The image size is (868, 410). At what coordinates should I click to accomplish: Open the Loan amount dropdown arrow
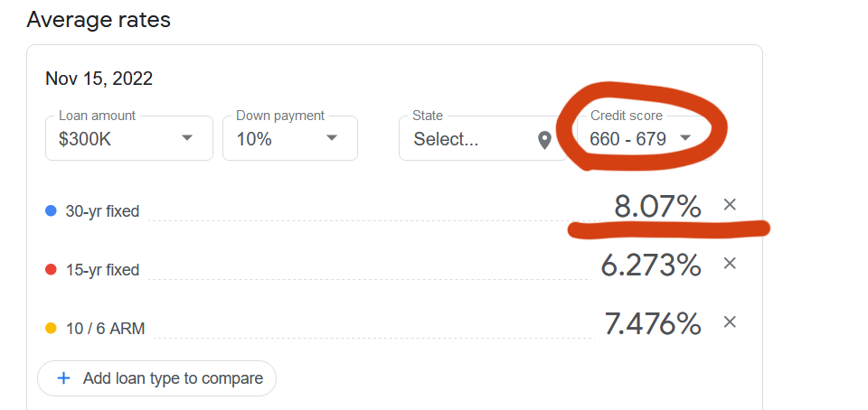187,137
